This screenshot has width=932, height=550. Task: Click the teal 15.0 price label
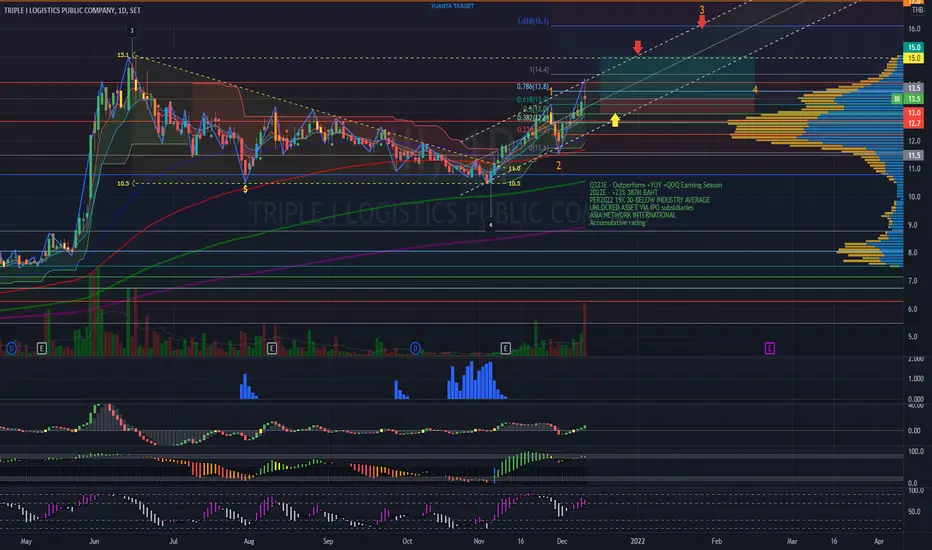coord(914,48)
